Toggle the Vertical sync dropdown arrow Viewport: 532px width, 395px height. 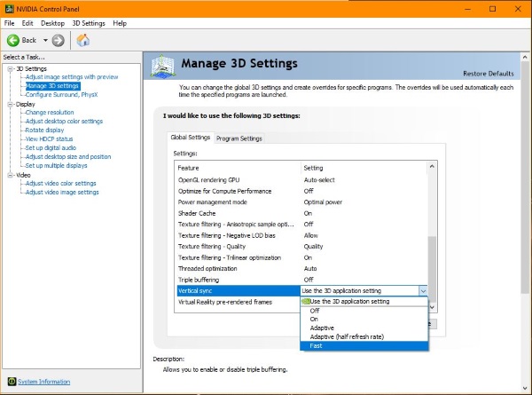(423, 291)
